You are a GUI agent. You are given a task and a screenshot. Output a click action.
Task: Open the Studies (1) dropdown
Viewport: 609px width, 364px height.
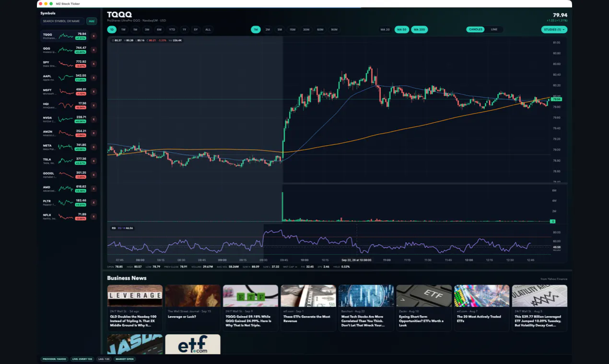coord(554,30)
